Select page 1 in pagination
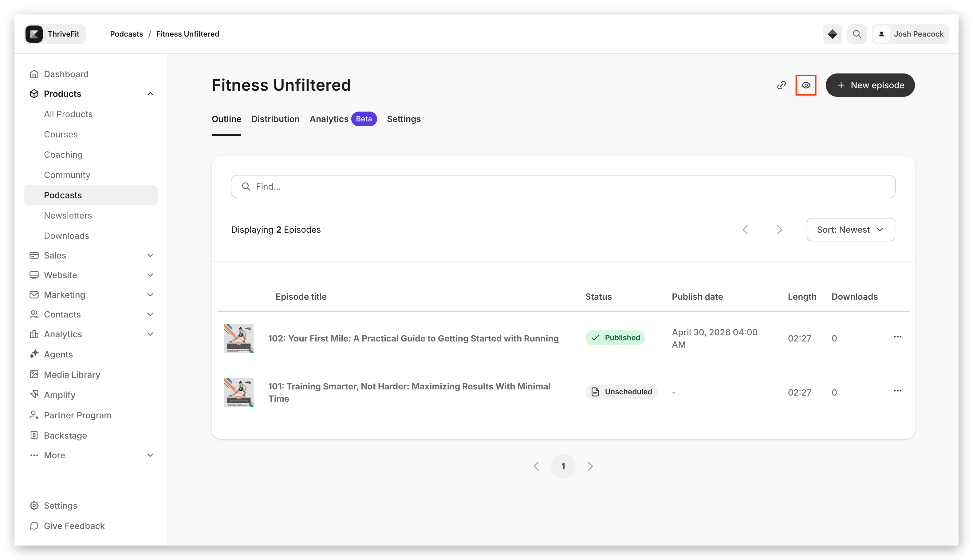Image resolution: width=973 pixels, height=560 pixels. [x=563, y=466]
